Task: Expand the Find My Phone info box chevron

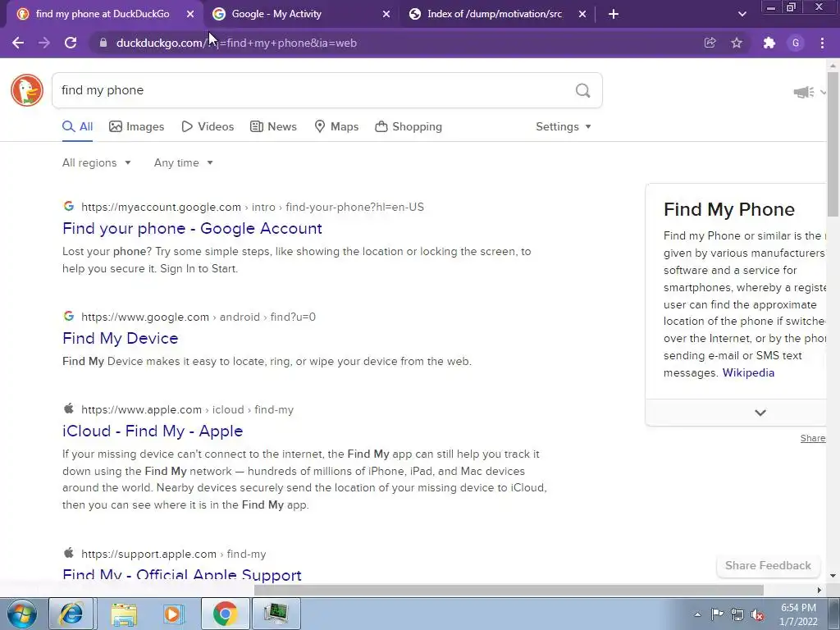Action: click(x=760, y=413)
